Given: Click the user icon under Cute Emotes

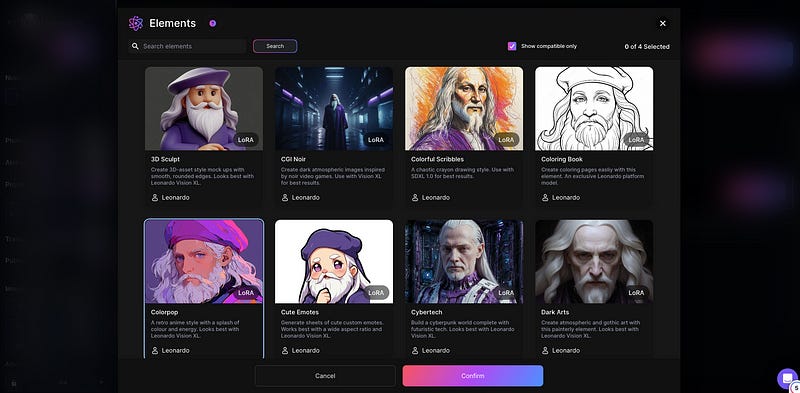Looking at the screenshot, I should tap(285, 351).
